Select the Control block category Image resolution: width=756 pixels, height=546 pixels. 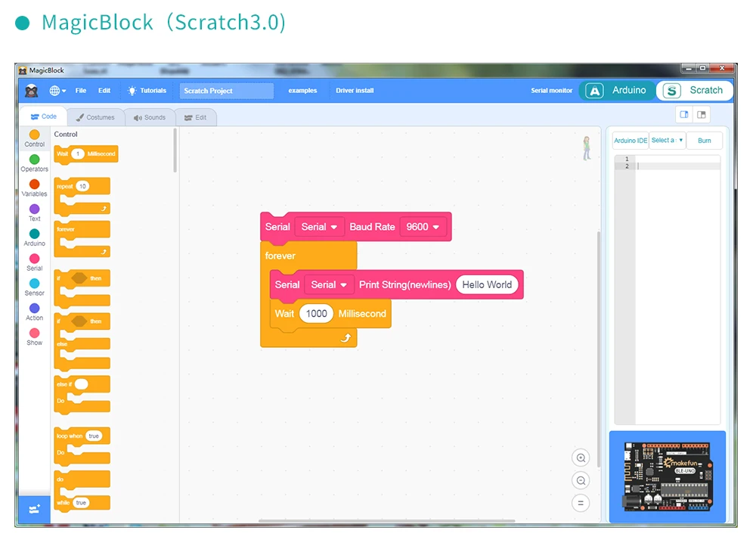pos(34,138)
